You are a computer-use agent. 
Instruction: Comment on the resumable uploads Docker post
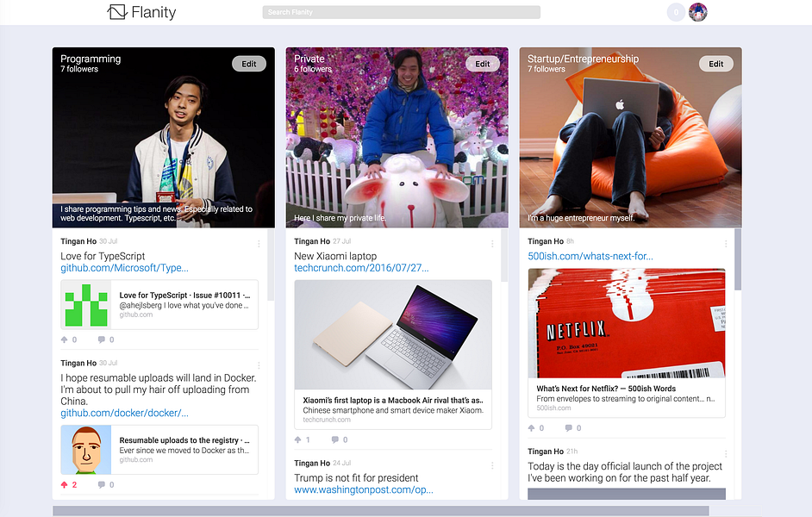pyautogui.click(x=106, y=484)
